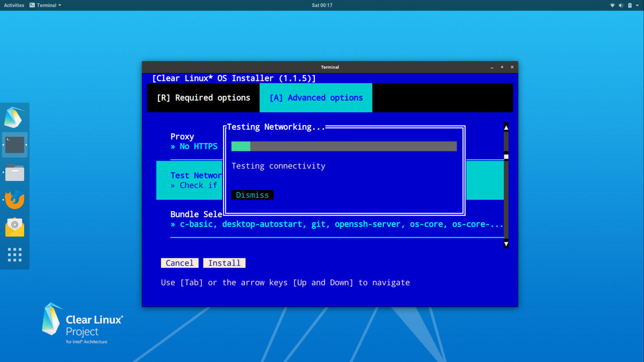The image size is (644, 362).
Task: Click the No HTTPS proxy value
Action: [194, 146]
